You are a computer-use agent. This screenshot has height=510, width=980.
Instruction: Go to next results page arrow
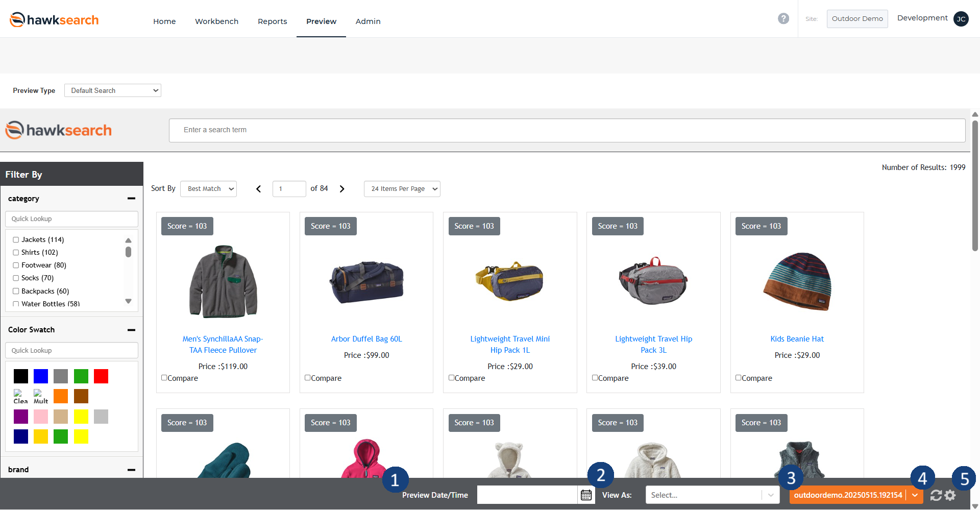pyautogui.click(x=342, y=189)
